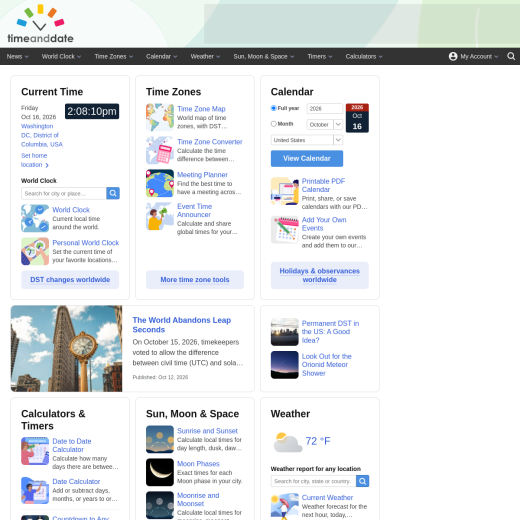Screen dimensions: 520x520
Task: Open the Moon Phases crescent icon
Action: pos(160,472)
